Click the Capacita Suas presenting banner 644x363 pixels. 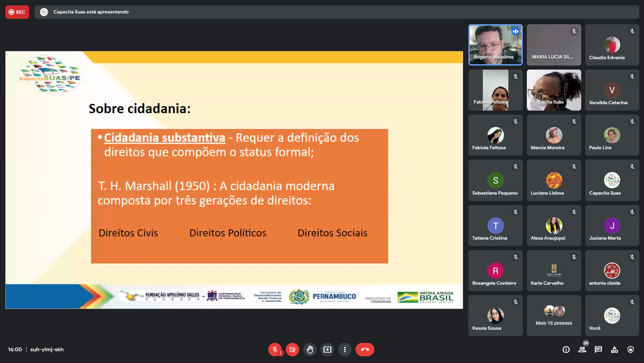(91, 12)
